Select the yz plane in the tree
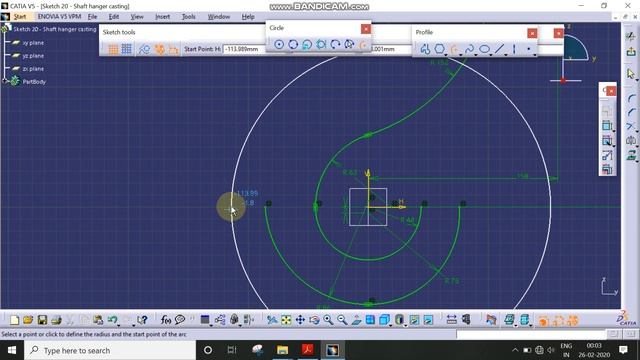The width and height of the screenshot is (640, 360). click(x=33, y=56)
